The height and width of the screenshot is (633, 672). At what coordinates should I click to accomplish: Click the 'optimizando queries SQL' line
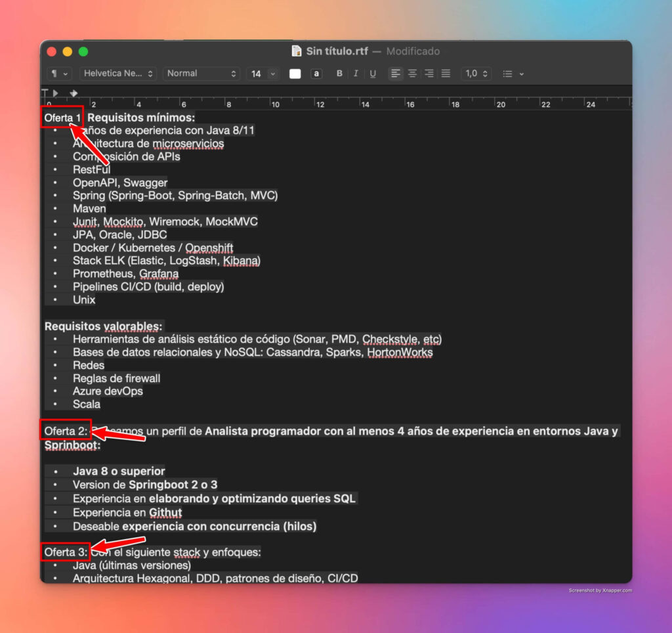coord(288,499)
